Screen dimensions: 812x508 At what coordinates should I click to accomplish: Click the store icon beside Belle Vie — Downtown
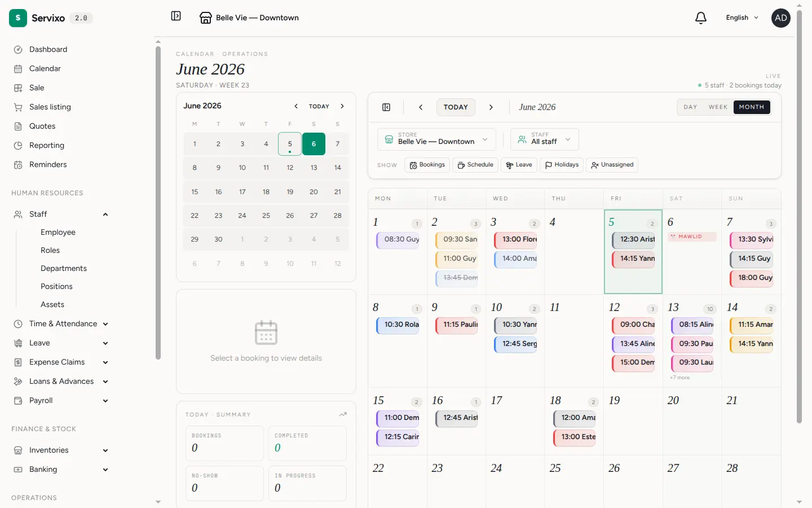point(206,18)
